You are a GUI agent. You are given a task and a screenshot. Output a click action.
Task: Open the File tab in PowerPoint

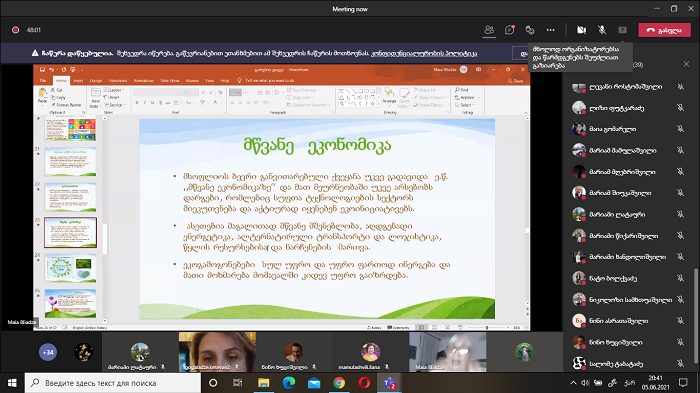tap(43, 81)
